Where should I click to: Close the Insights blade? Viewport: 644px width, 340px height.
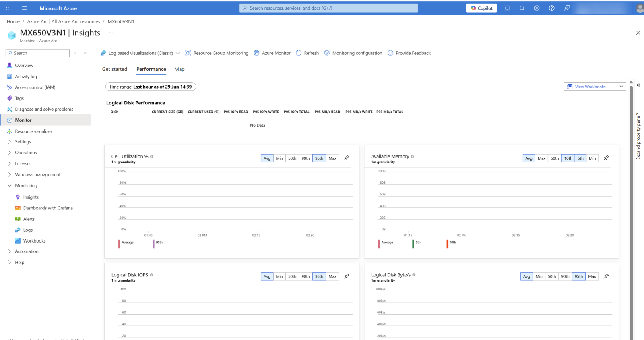point(638,33)
